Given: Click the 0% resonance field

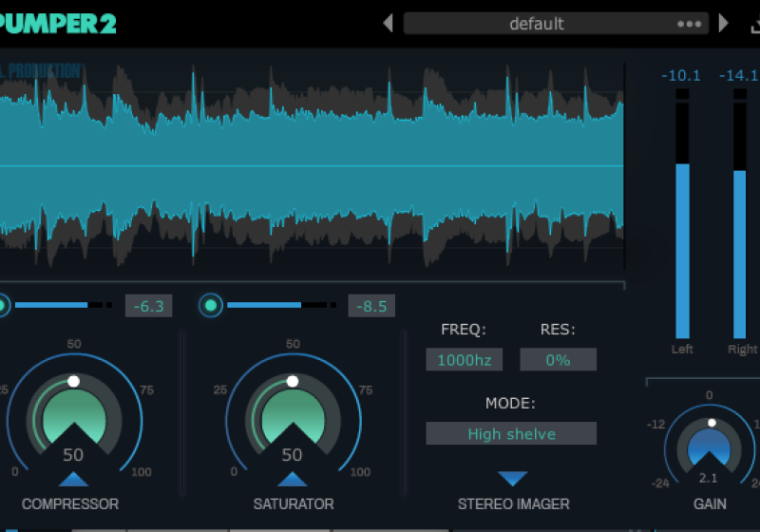Looking at the screenshot, I should pos(558,360).
